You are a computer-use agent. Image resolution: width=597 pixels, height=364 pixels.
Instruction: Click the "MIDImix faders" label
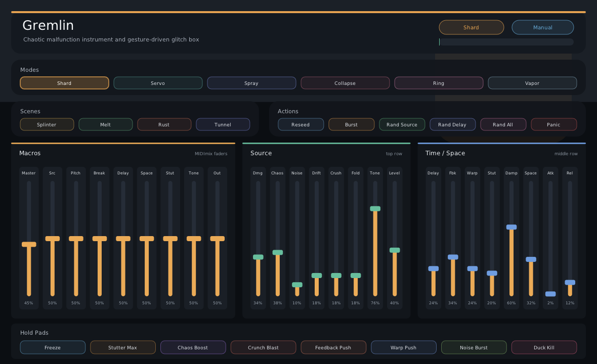pos(211,154)
